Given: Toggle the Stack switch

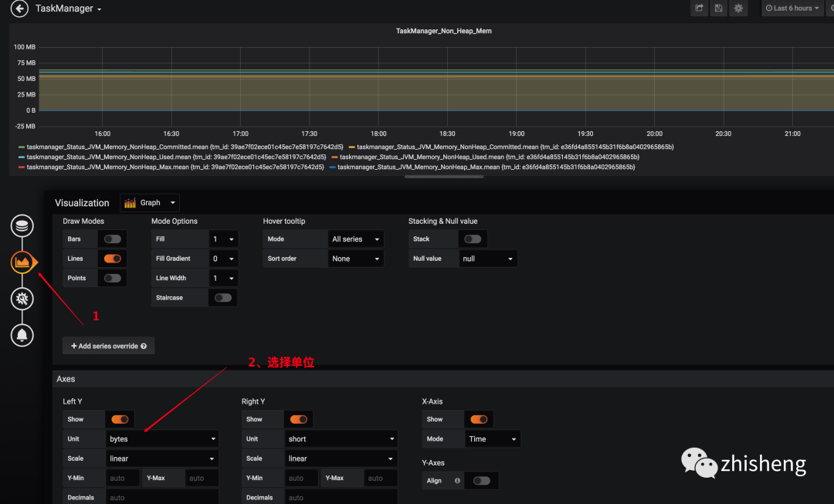Looking at the screenshot, I should click(473, 239).
